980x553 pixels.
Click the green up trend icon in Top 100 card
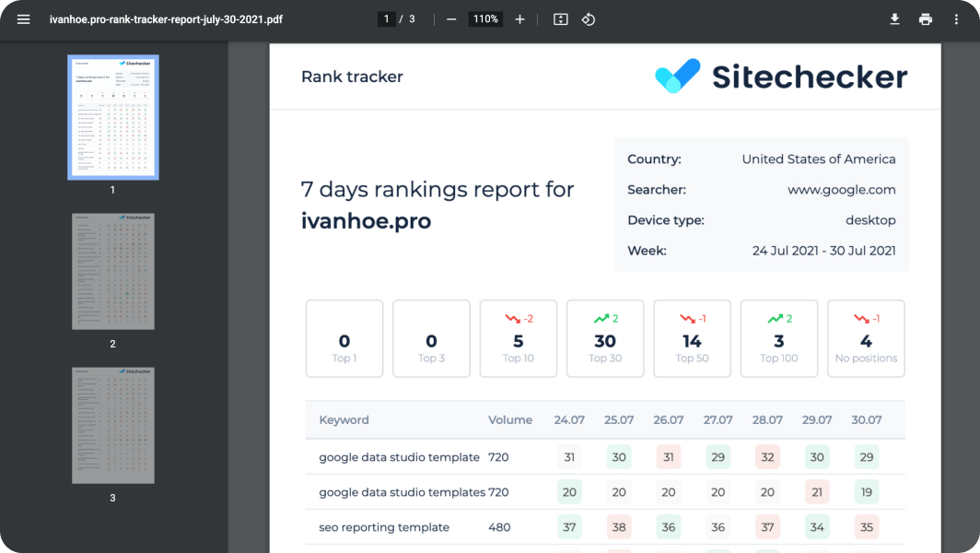click(775, 319)
